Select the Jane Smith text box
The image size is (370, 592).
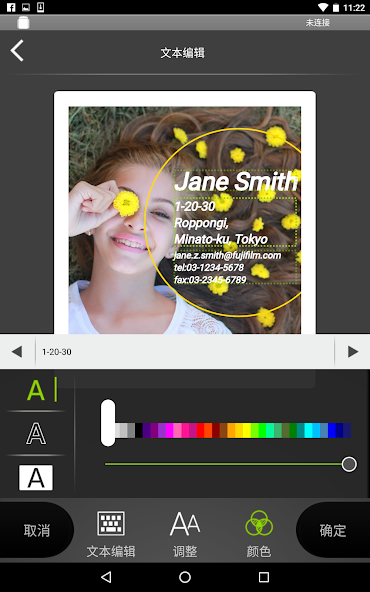[237, 181]
